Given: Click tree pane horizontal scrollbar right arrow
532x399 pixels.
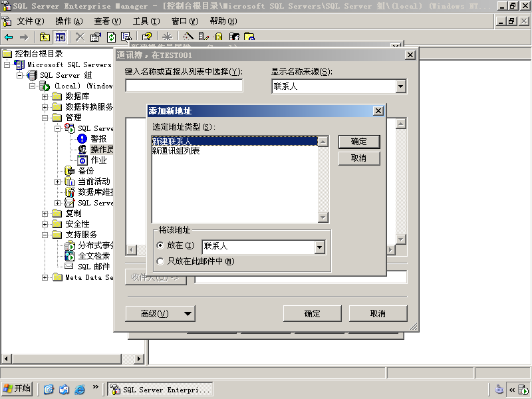Looking at the screenshot, I should tap(138, 358).
